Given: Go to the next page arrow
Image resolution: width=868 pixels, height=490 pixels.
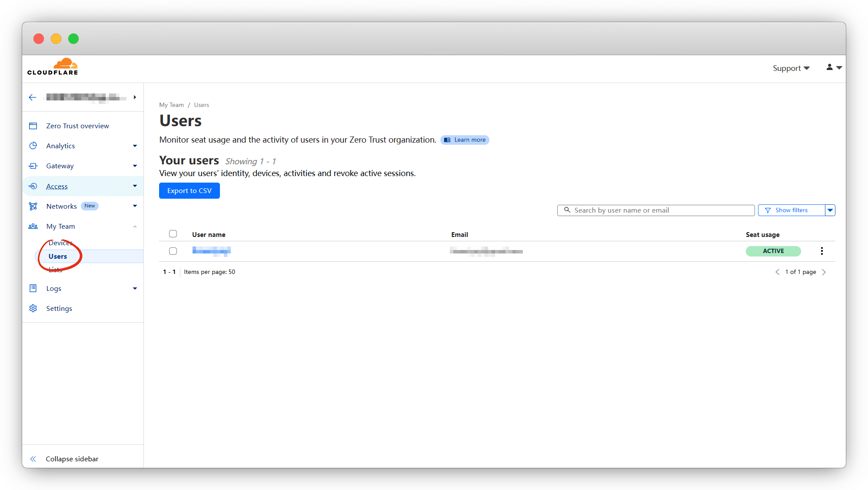Looking at the screenshot, I should pyautogui.click(x=824, y=272).
